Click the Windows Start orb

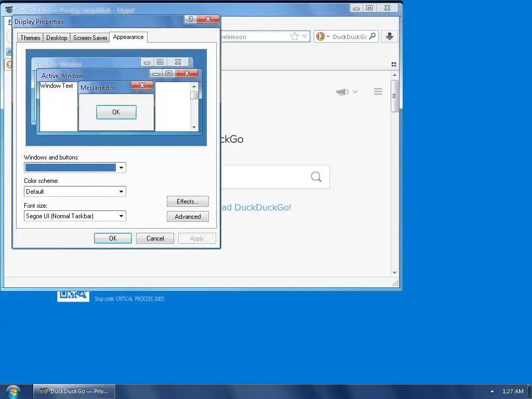pos(13,392)
